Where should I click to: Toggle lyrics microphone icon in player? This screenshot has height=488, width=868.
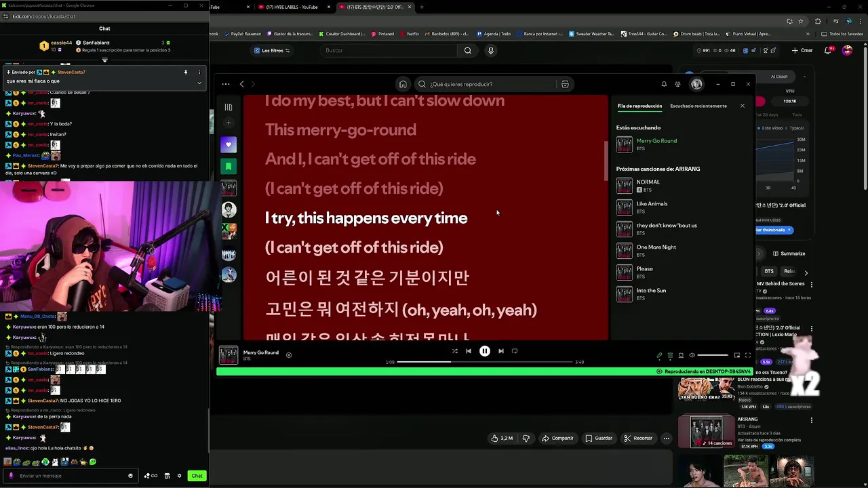pyautogui.click(x=659, y=355)
